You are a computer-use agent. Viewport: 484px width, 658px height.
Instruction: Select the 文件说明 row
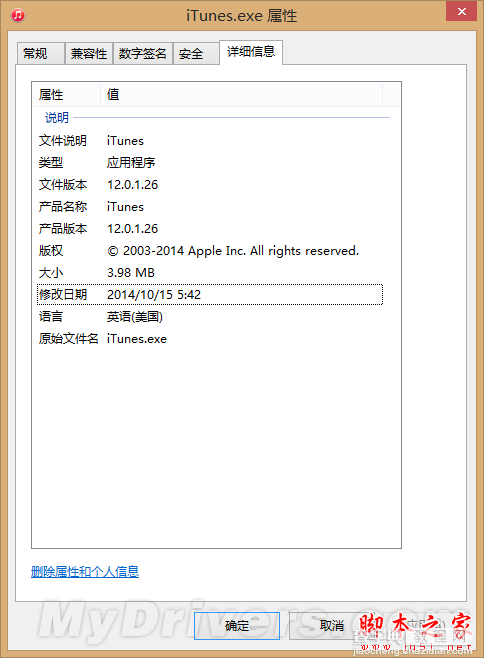[x=210, y=141]
